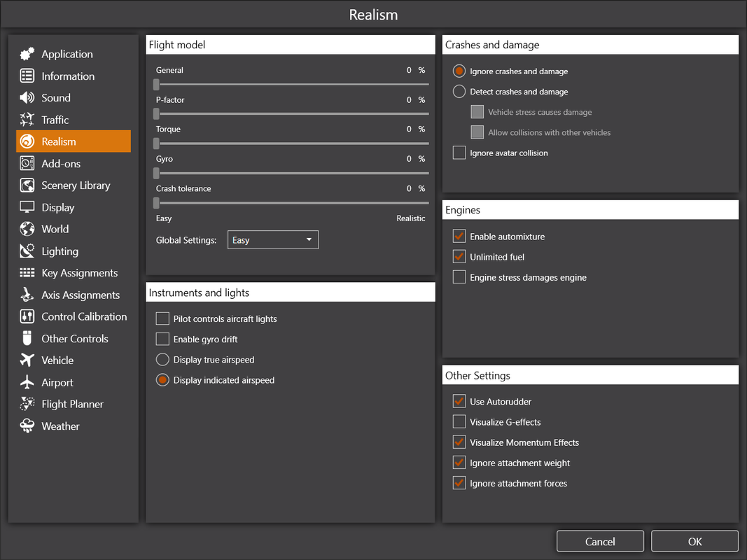Select the Axis Assignments joystick icon

27,295
